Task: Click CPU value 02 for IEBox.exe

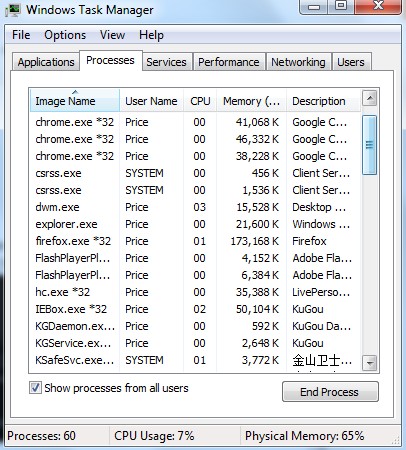Action: [x=199, y=309]
